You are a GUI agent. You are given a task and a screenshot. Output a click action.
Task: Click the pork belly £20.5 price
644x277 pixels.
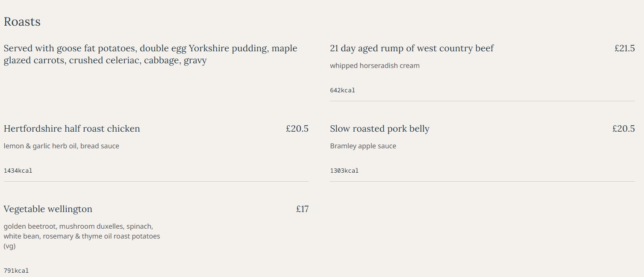pyautogui.click(x=623, y=129)
